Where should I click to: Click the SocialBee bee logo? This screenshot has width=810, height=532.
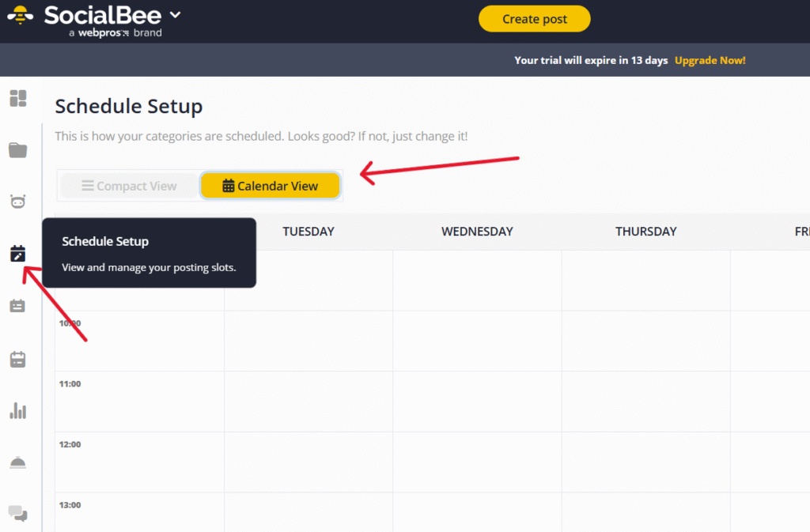[x=21, y=16]
